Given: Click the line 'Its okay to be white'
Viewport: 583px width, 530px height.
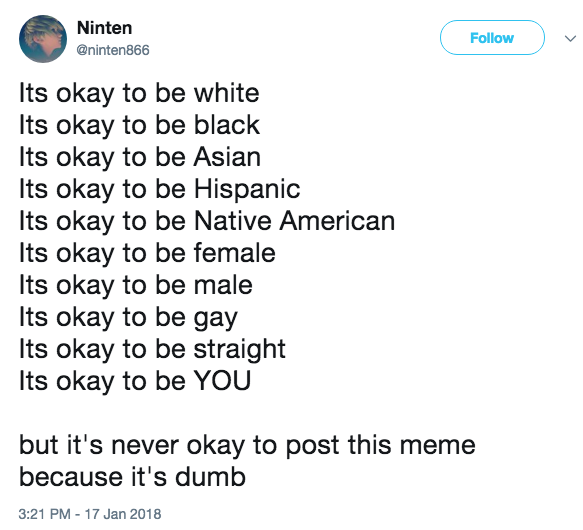Looking at the screenshot, I should pos(139,93).
